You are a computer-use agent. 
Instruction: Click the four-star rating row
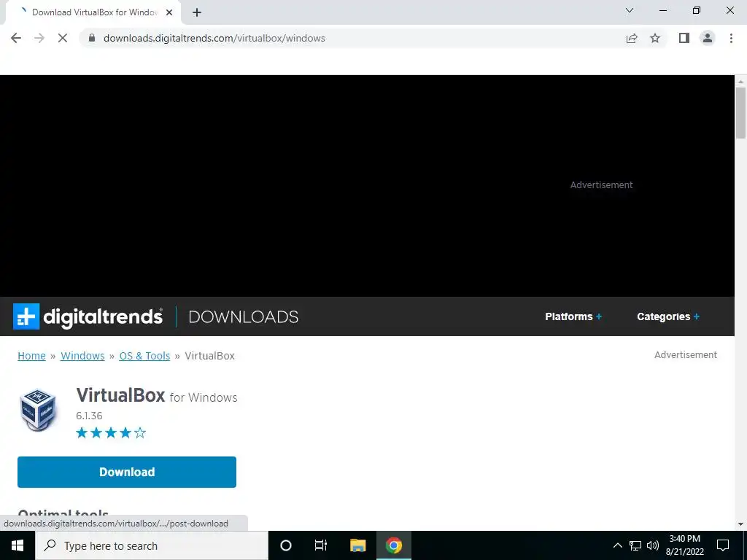point(111,433)
